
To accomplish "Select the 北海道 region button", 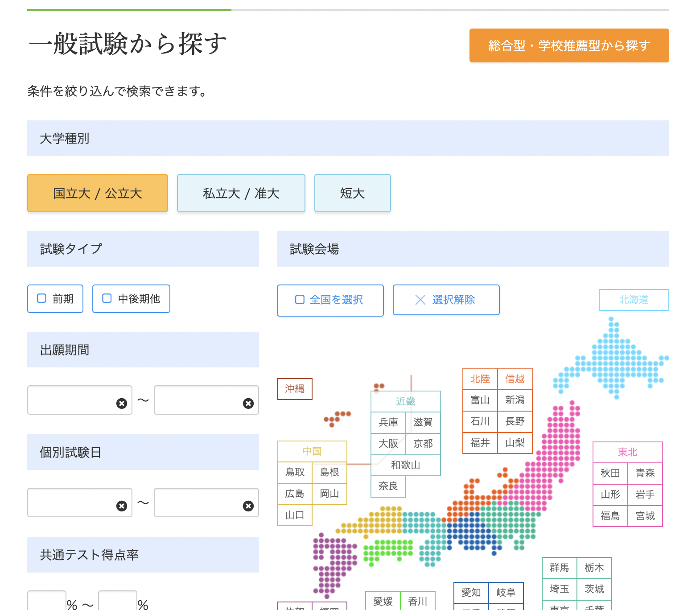I will click(x=634, y=300).
